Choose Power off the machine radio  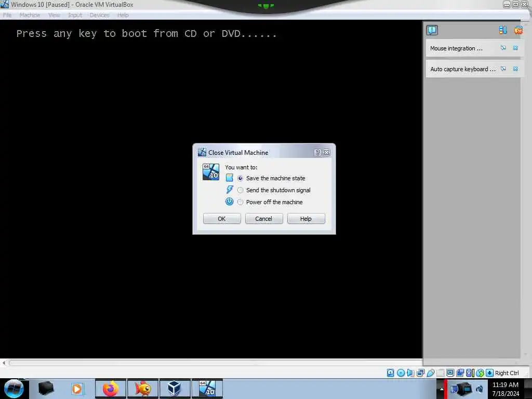coord(240,202)
